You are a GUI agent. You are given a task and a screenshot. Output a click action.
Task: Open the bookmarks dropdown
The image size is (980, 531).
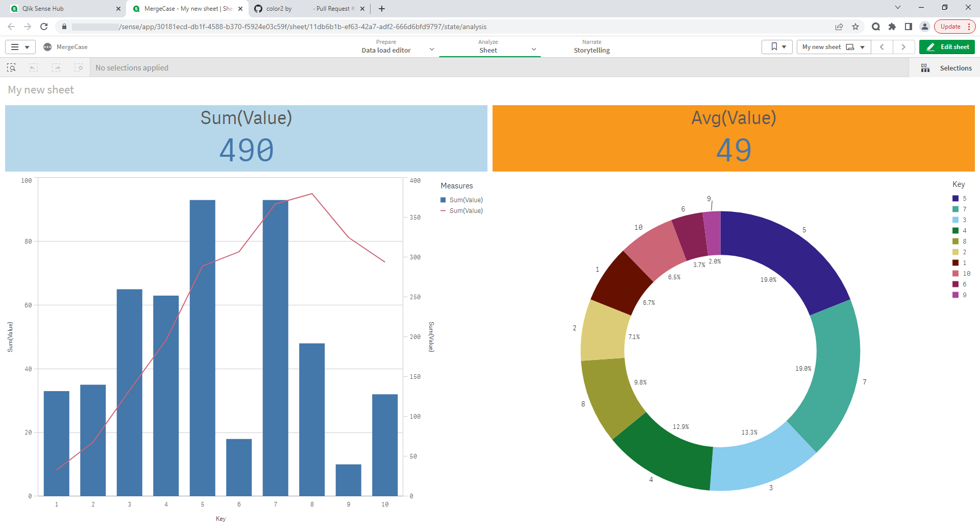[x=777, y=47]
